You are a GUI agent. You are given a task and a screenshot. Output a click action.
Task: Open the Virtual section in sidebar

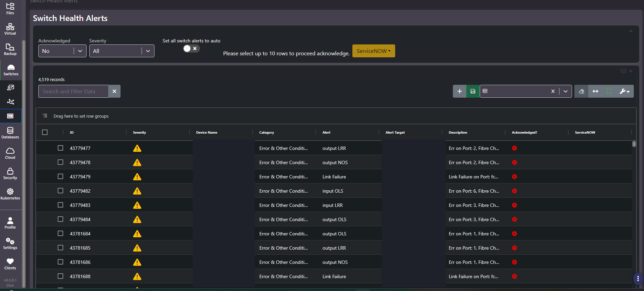click(x=10, y=29)
